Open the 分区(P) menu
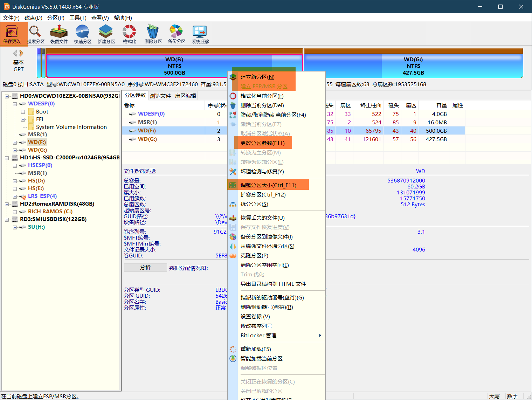This screenshot has width=532, height=400. (x=56, y=18)
